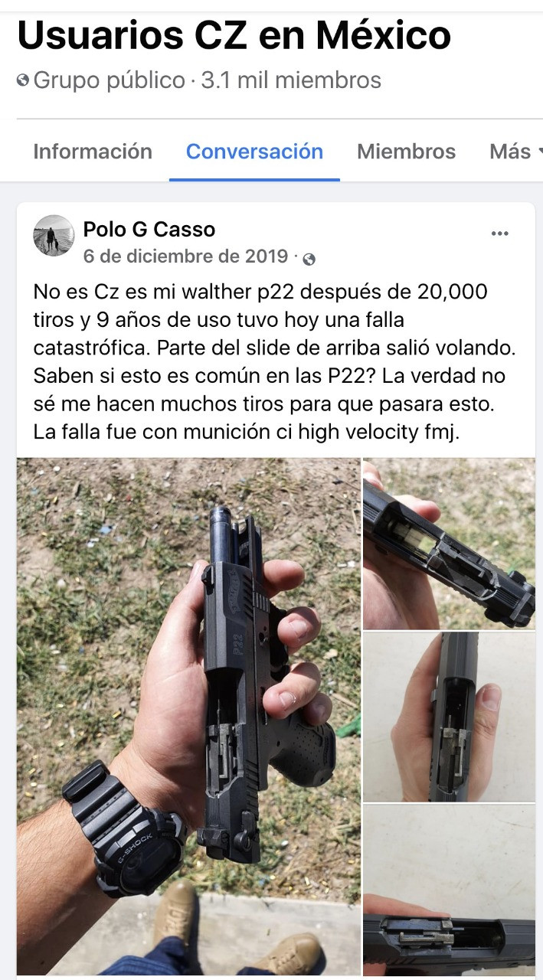Open the top-right thumbnail of the broken slide

click(x=449, y=544)
